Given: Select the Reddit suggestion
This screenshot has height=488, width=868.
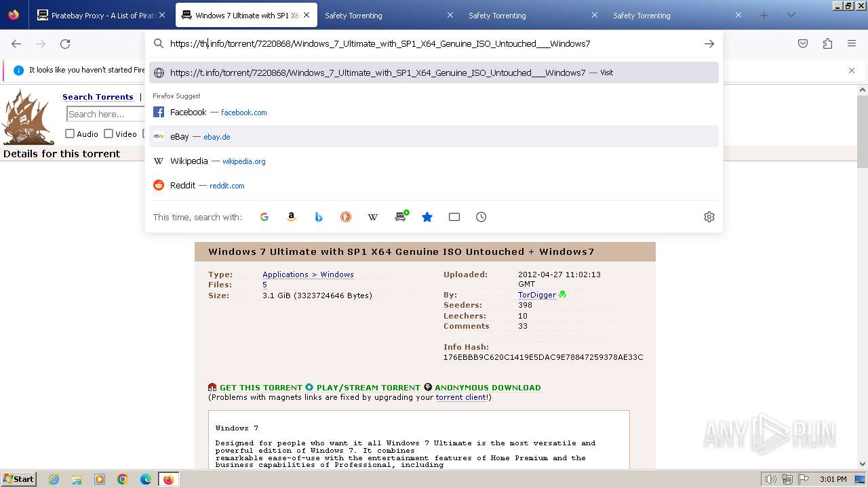Looking at the screenshot, I should pyautogui.click(x=434, y=185).
